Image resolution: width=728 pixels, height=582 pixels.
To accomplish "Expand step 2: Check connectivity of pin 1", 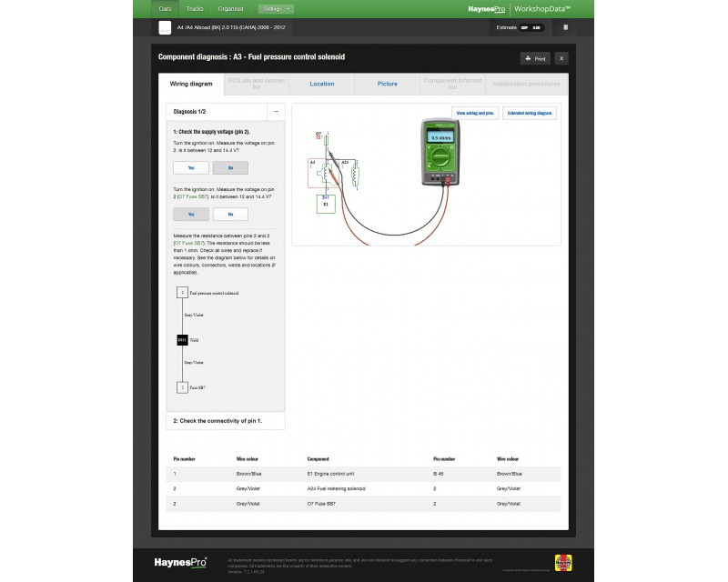I will tap(225, 421).
